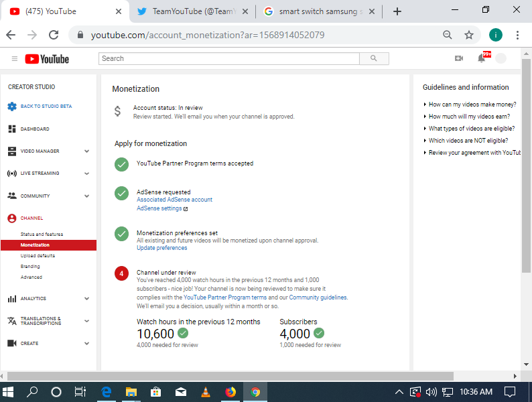Open Chrome three-dot menu
Viewport: 532px width, 402px height.
tap(517, 35)
